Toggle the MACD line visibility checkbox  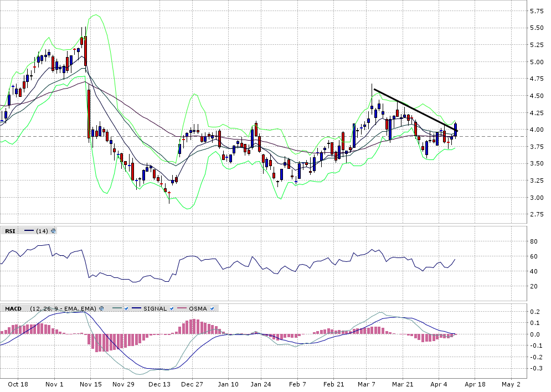127,308
